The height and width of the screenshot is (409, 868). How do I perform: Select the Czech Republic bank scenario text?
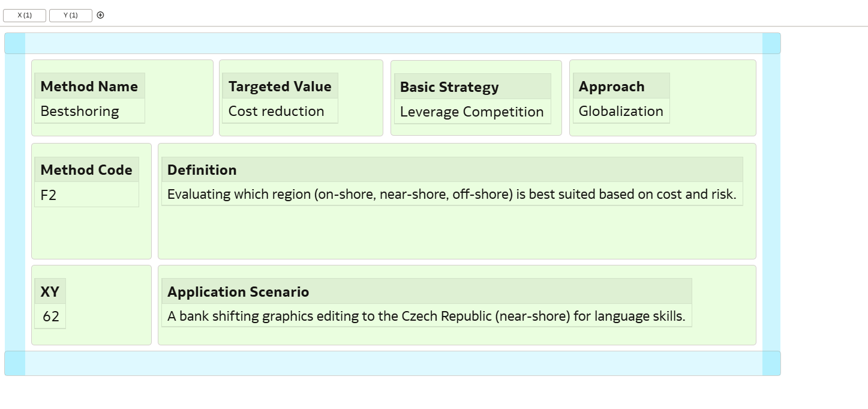click(x=426, y=317)
